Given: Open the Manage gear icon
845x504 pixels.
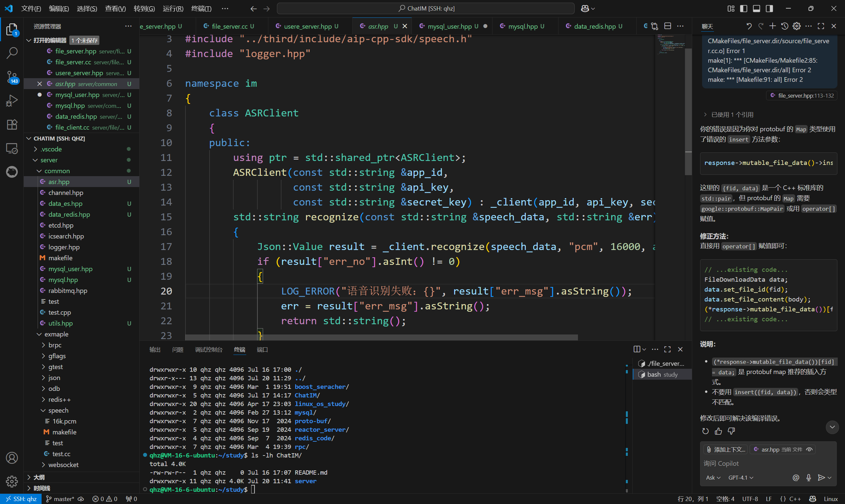Looking at the screenshot, I should click(12, 481).
